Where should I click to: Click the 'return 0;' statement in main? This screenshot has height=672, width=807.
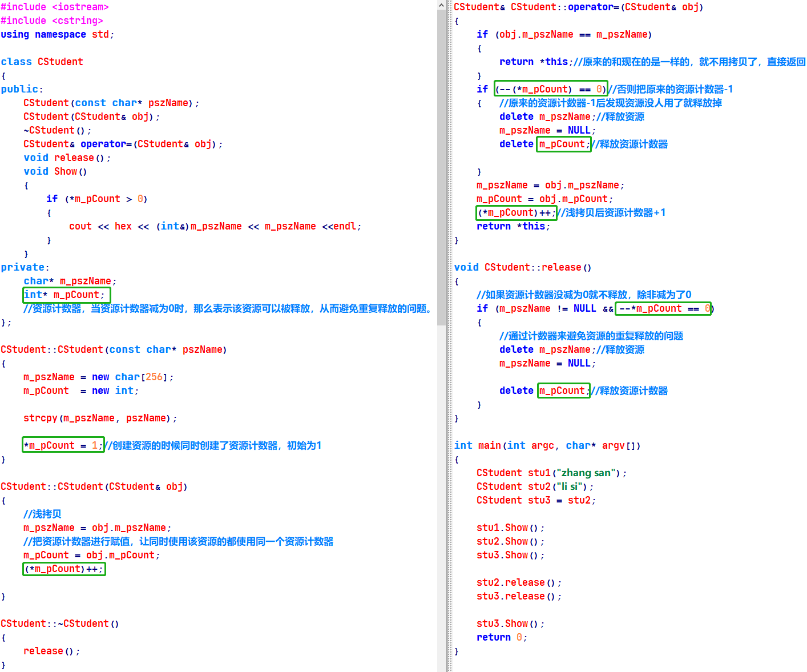pyautogui.click(x=502, y=637)
